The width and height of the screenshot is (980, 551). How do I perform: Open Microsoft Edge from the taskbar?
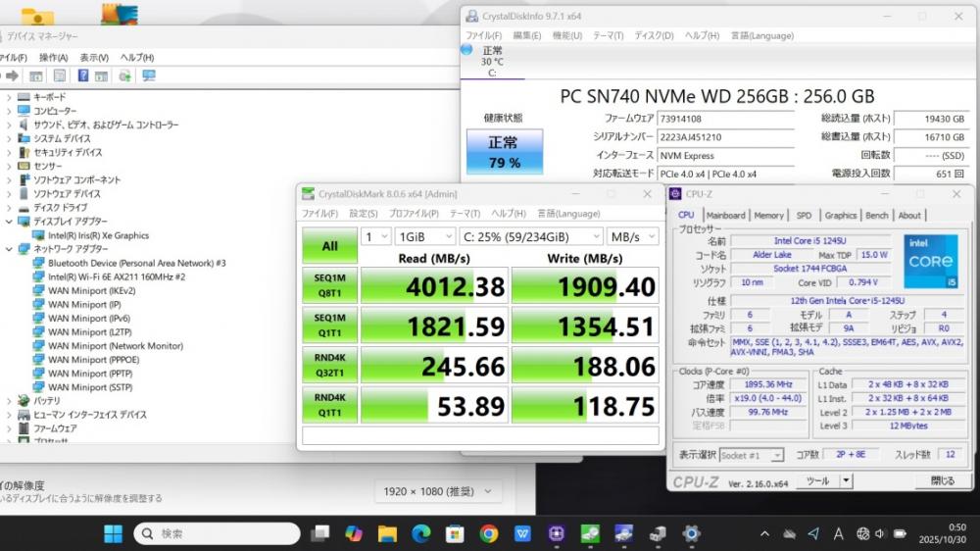tap(421, 533)
